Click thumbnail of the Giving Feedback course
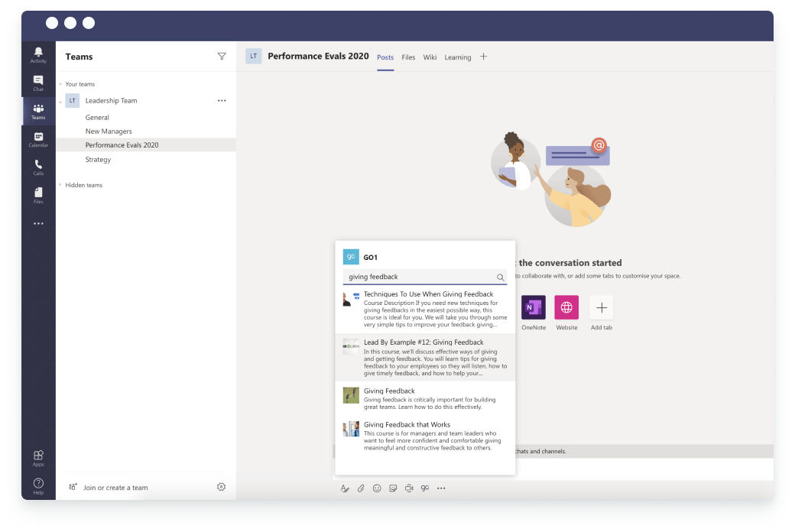Image resolution: width=795 pixels, height=532 pixels. pos(351,395)
